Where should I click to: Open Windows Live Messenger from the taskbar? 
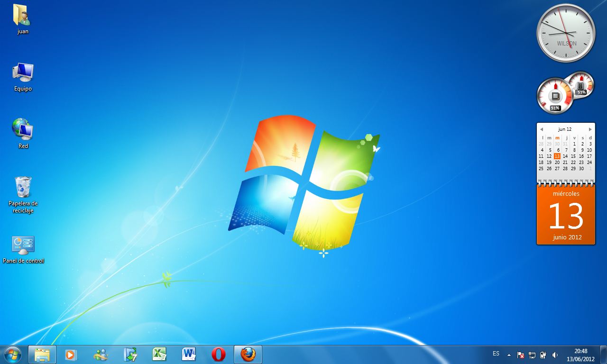click(x=101, y=354)
